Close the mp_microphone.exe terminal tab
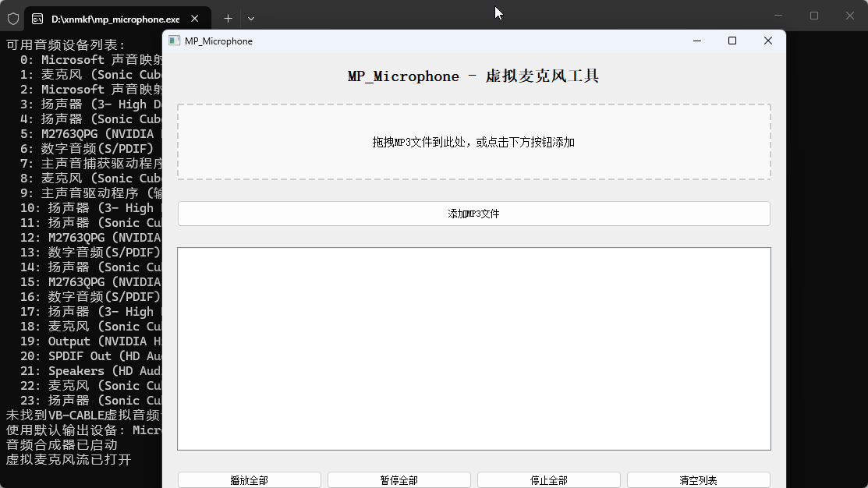This screenshot has height=488, width=868. 193,19
